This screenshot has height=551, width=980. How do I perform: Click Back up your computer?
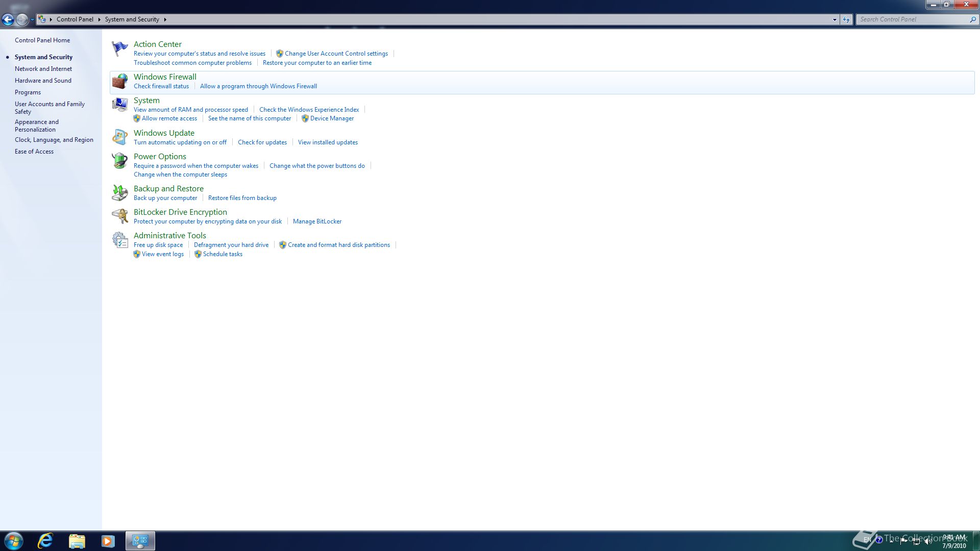click(165, 198)
